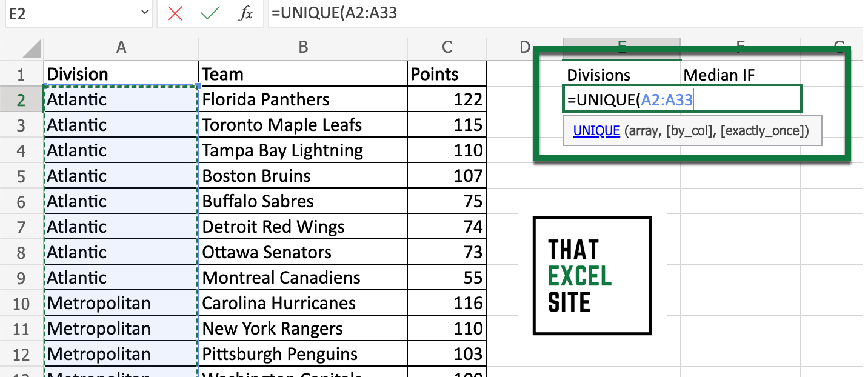Click the UNIQUE argument hints tooltip
This screenshot has height=377, width=868.
tap(691, 130)
